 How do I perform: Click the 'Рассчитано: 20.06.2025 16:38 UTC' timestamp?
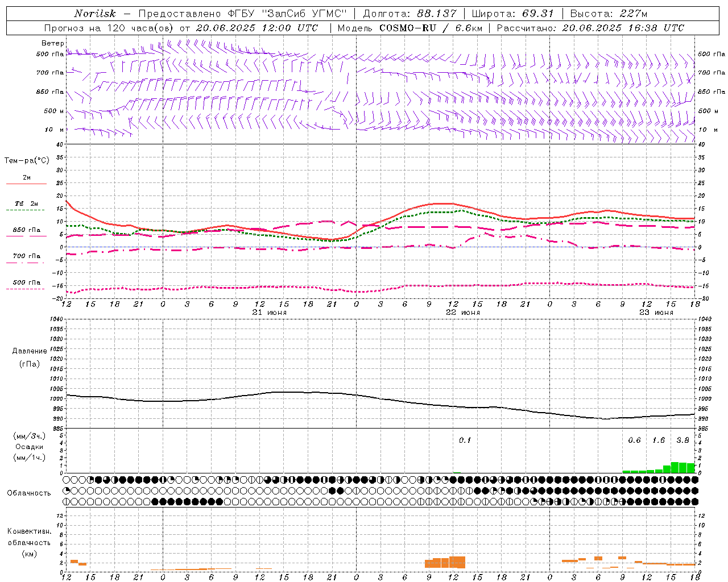pyautogui.click(x=590, y=28)
